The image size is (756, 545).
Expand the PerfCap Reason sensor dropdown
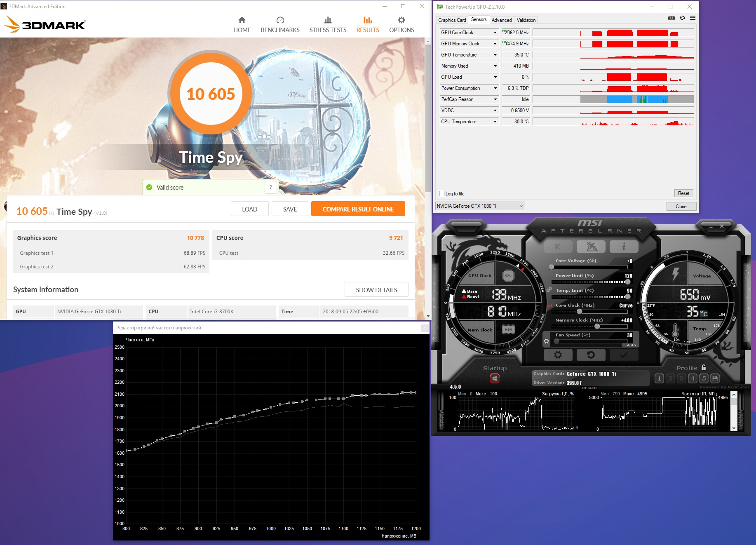coord(495,99)
